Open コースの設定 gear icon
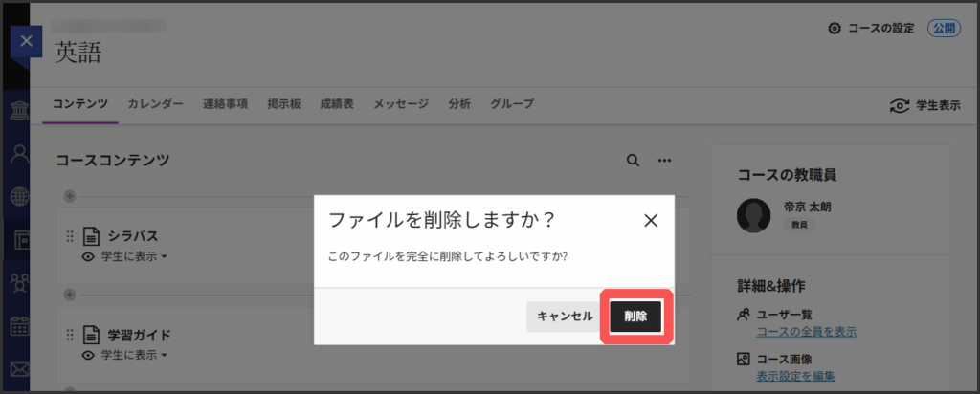 pos(835,29)
